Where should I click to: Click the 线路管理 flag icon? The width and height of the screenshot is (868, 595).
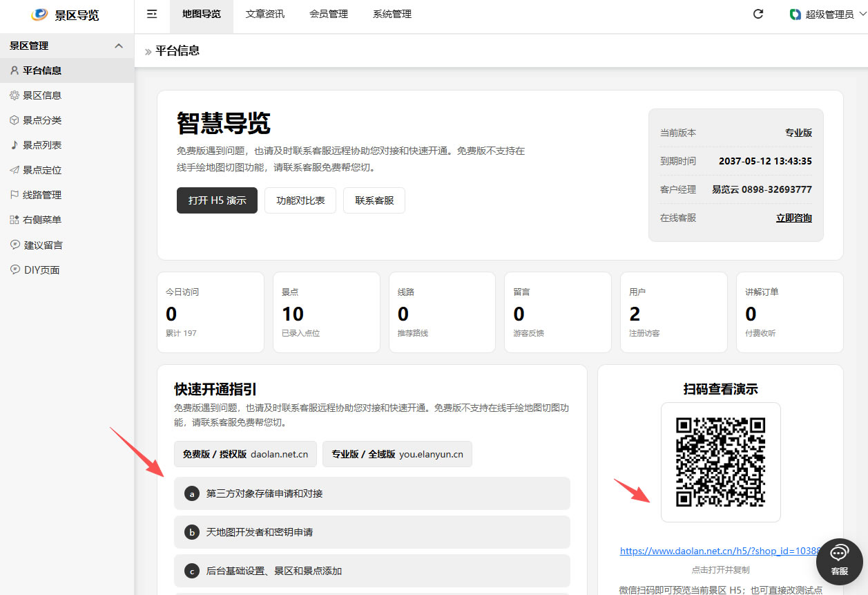point(15,195)
